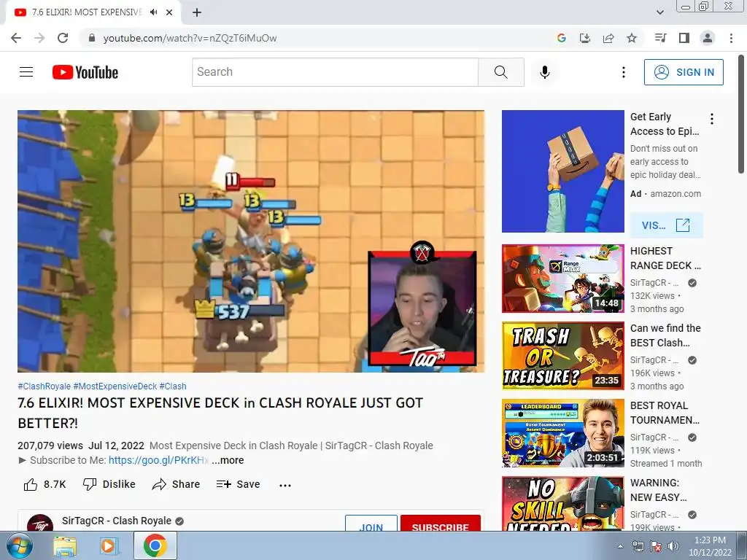The height and width of the screenshot is (560, 747).
Task: Open the #Clash hashtag link
Action: point(173,386)
